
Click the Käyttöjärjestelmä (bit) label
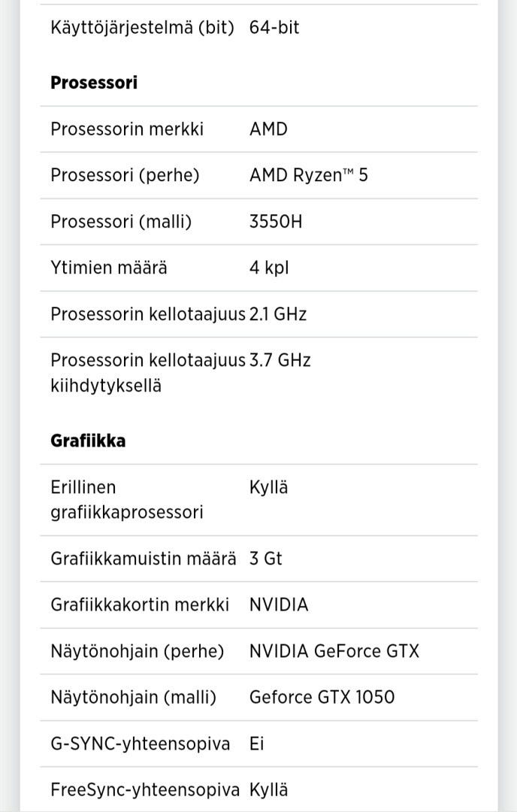(x=142, y=28)
